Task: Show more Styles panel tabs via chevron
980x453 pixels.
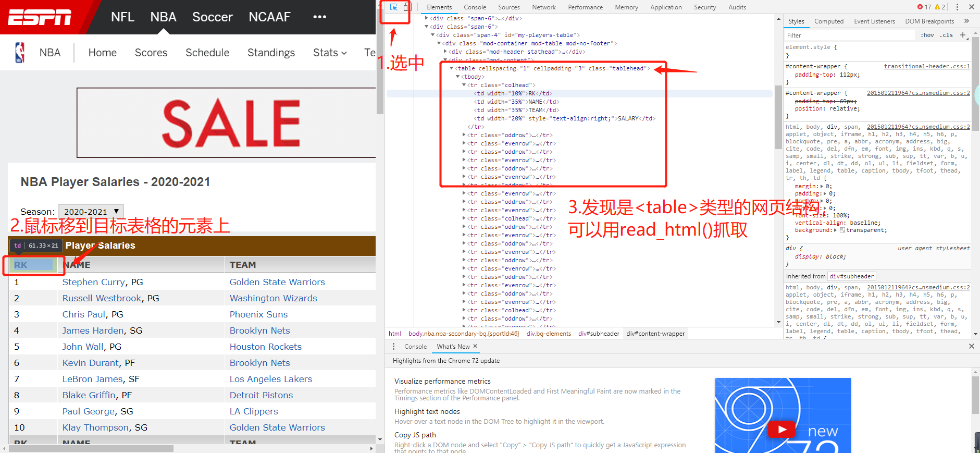Action: 966,21
